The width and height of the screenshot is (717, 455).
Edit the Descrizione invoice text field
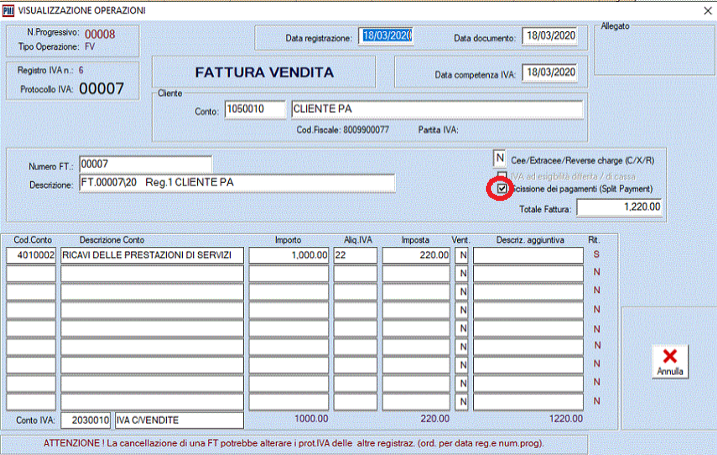click(x=236, y=184)
